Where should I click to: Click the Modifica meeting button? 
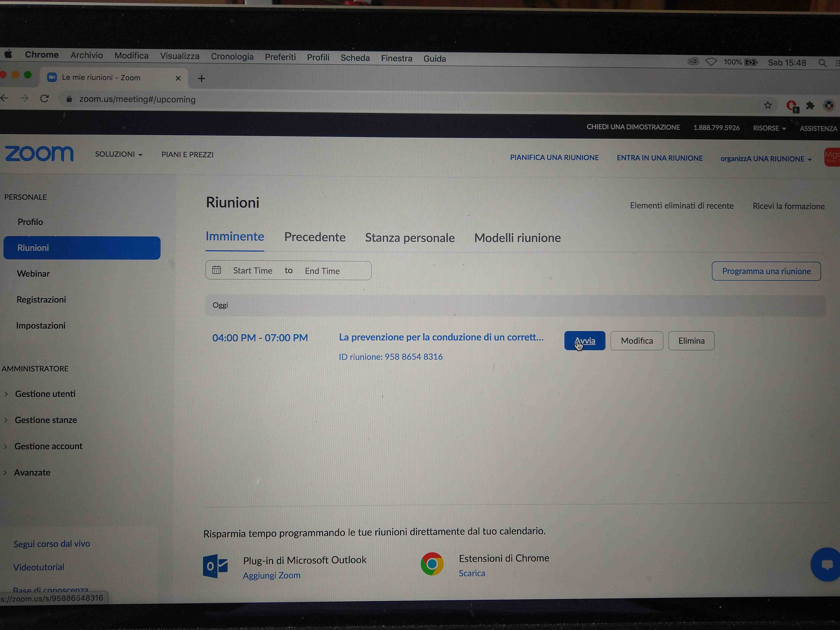pos(637,341)
